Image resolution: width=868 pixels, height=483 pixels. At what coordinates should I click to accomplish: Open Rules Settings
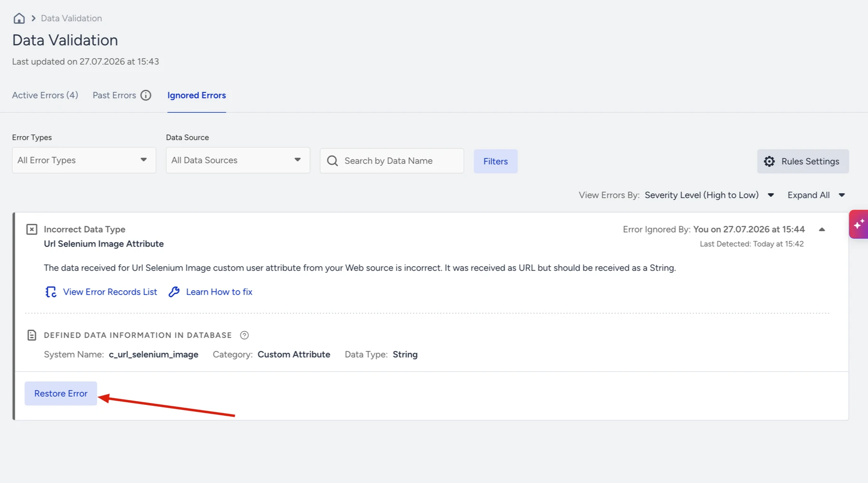pyautogui.click(x=803, y=161)
